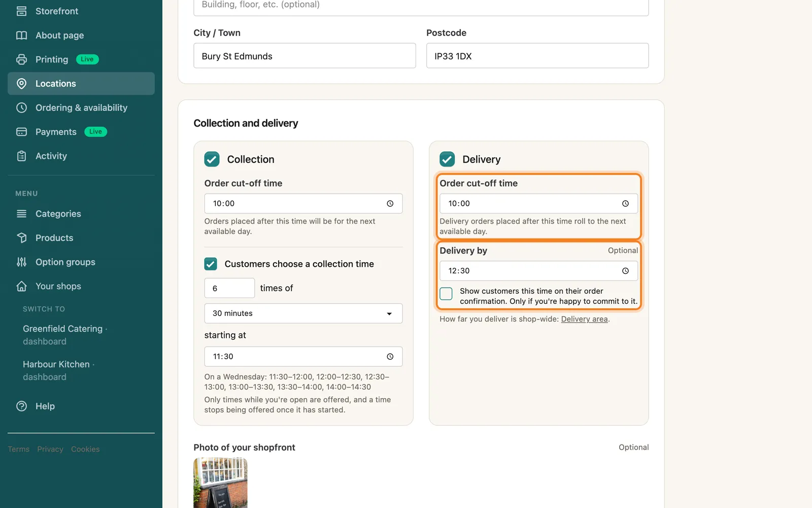Open the Terms footer link
Screen dimensions: 812x508
[x=19, y=449]
